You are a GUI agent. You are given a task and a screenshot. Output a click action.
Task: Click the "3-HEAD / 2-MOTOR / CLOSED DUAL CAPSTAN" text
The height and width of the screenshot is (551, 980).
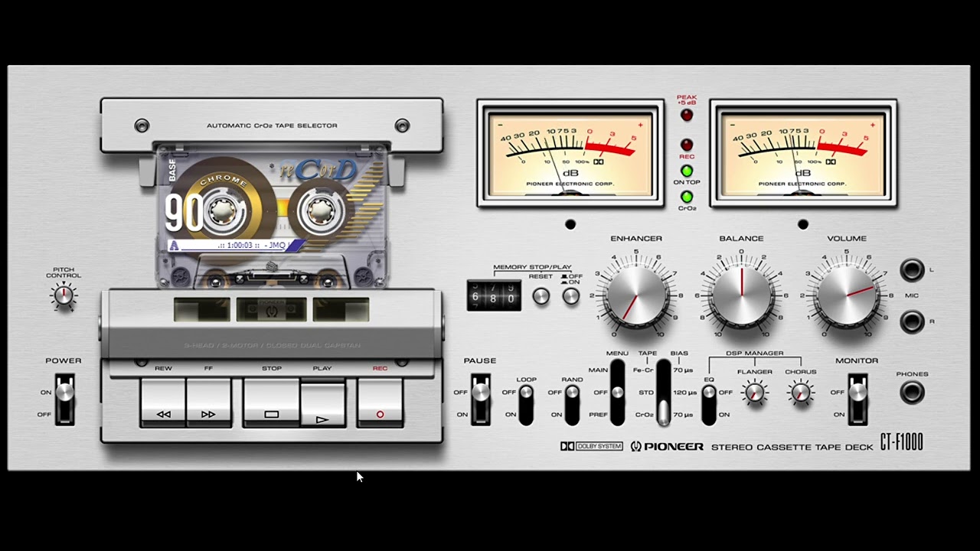[272, 346]
